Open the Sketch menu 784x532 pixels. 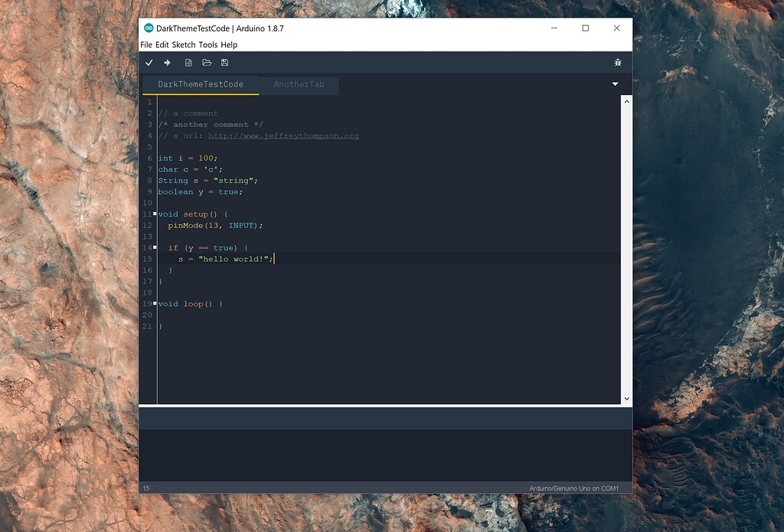(184, 44)
